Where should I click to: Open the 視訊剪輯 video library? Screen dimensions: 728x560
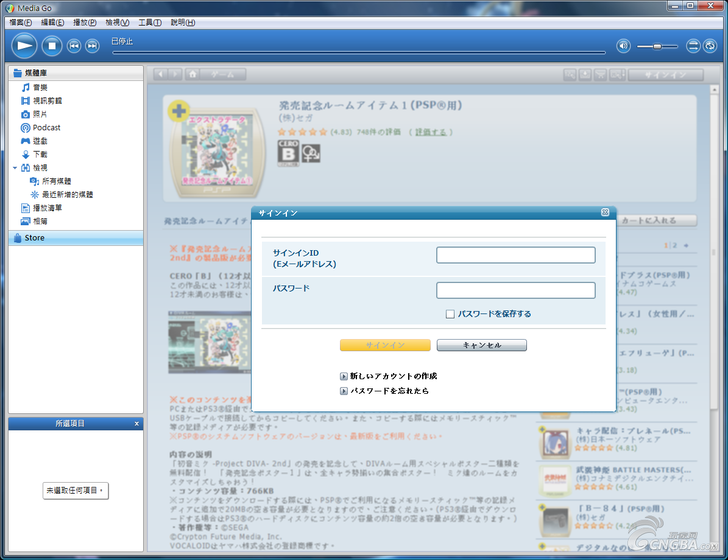47,100
